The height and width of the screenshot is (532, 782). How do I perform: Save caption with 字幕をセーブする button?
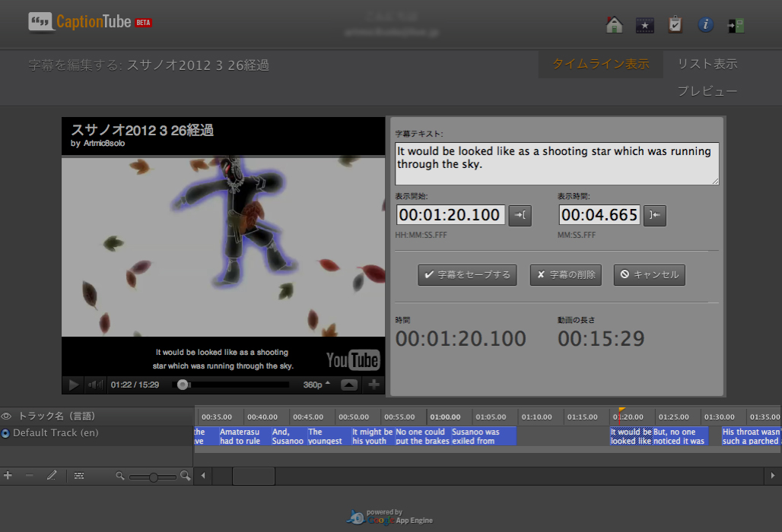coord(467,275)
